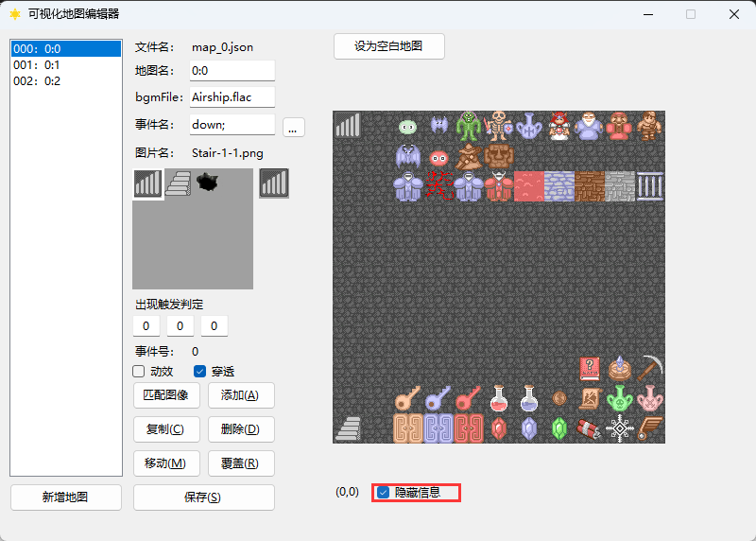This screenshot has width=756, height=541.
Task: Click the red key item
Action: (x=469, y=398)
